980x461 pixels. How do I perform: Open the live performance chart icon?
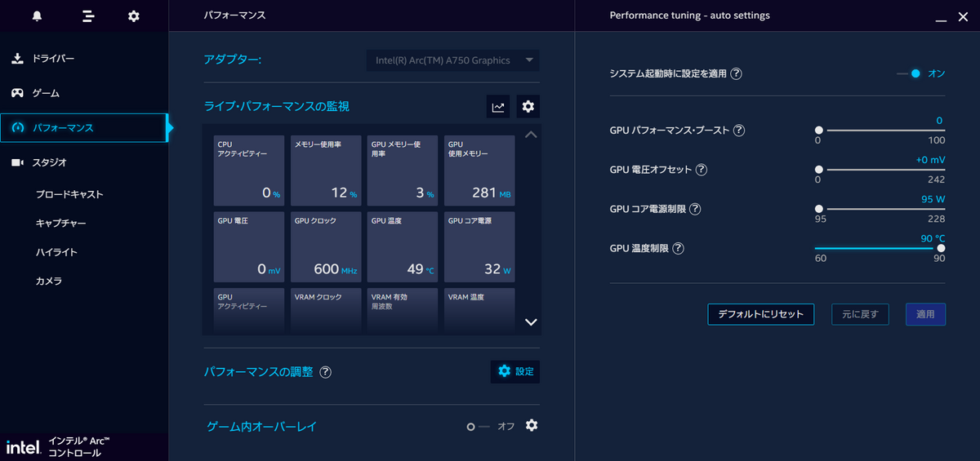(498, 106)
